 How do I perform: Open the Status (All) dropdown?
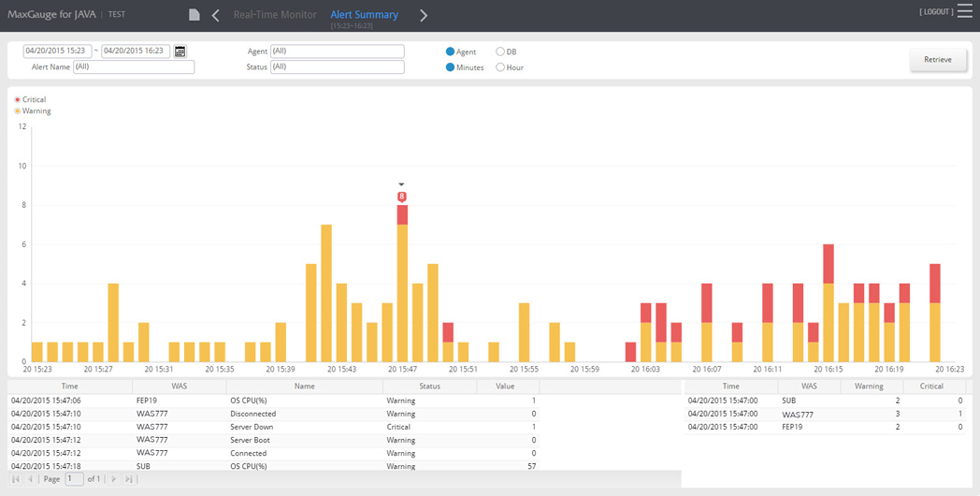[338, 67]
